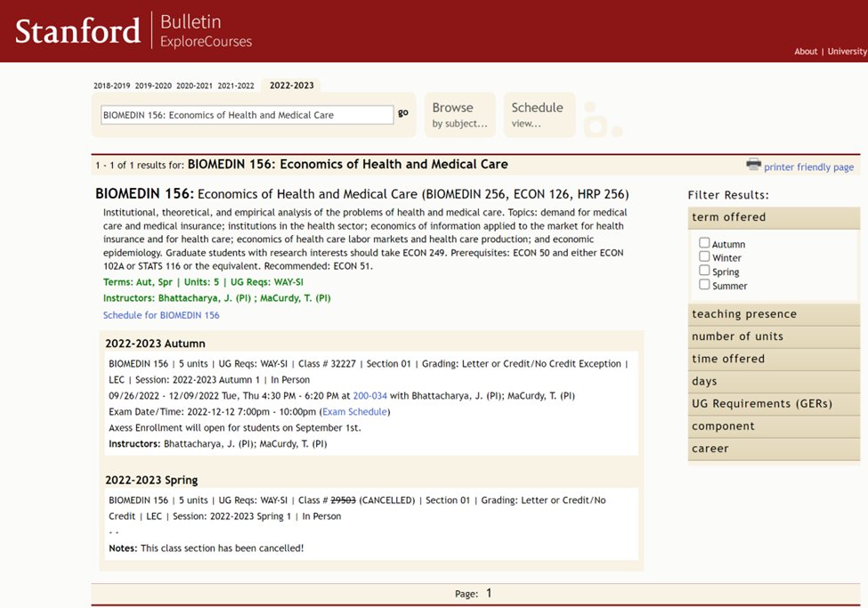Expand the teaching presence filter

point(774,314)
